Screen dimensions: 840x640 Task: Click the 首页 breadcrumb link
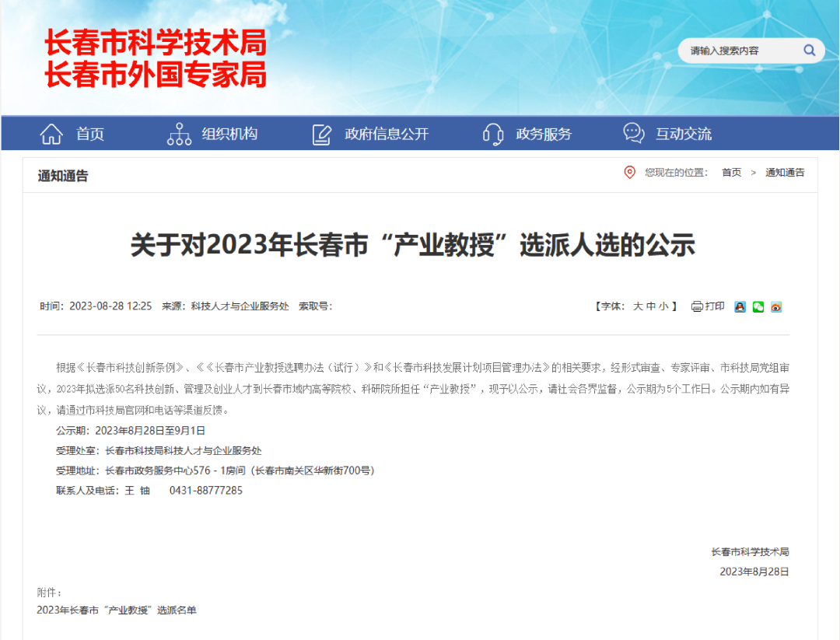(731, 173)
